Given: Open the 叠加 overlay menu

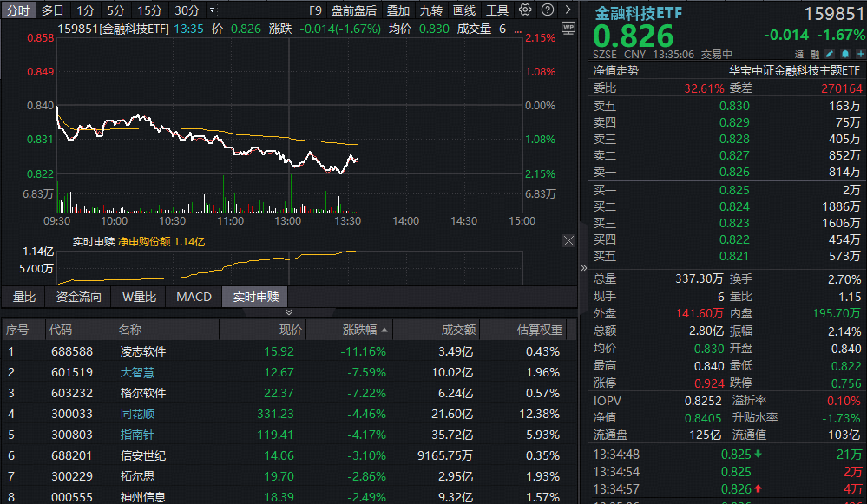Looking at the screenshot, I should pyautogui.click(x=399, y=9).
